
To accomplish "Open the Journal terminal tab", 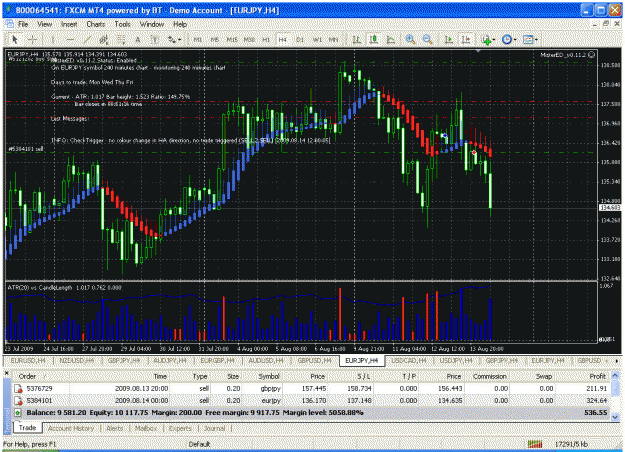I will pos(215,428).
